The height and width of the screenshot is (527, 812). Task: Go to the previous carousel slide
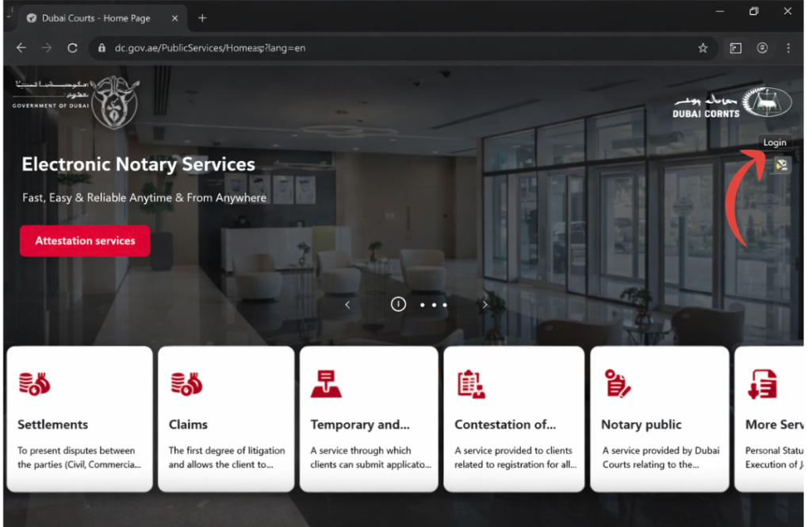tap(347, 305)
